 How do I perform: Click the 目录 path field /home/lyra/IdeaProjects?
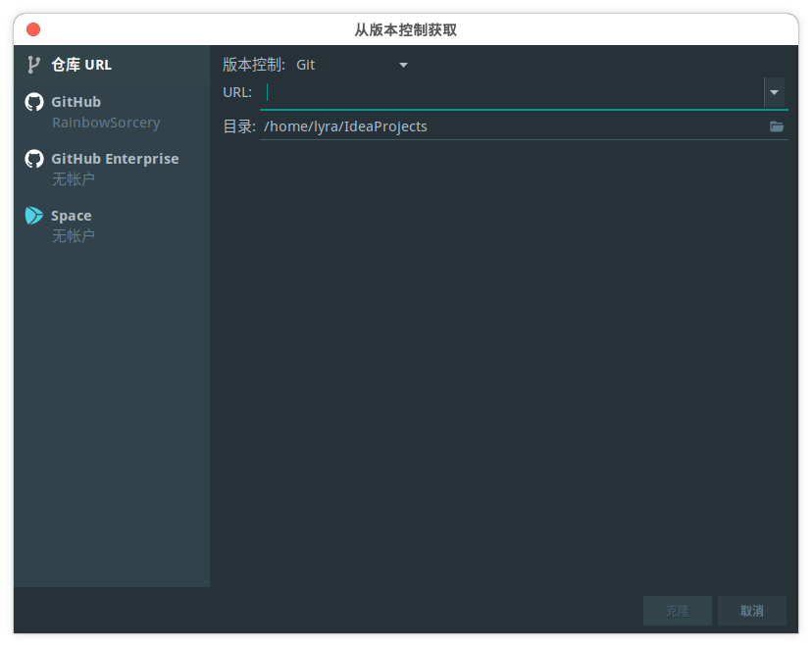pos(513,126)
